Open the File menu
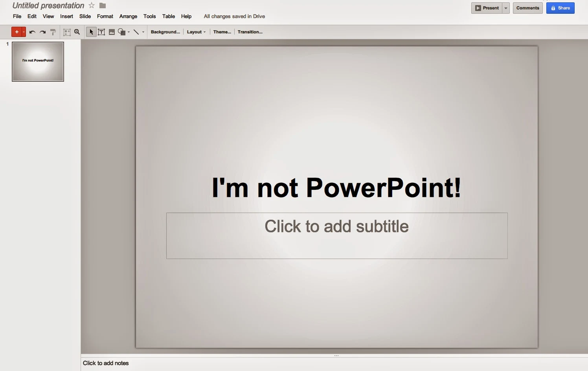 click(17, 17)
